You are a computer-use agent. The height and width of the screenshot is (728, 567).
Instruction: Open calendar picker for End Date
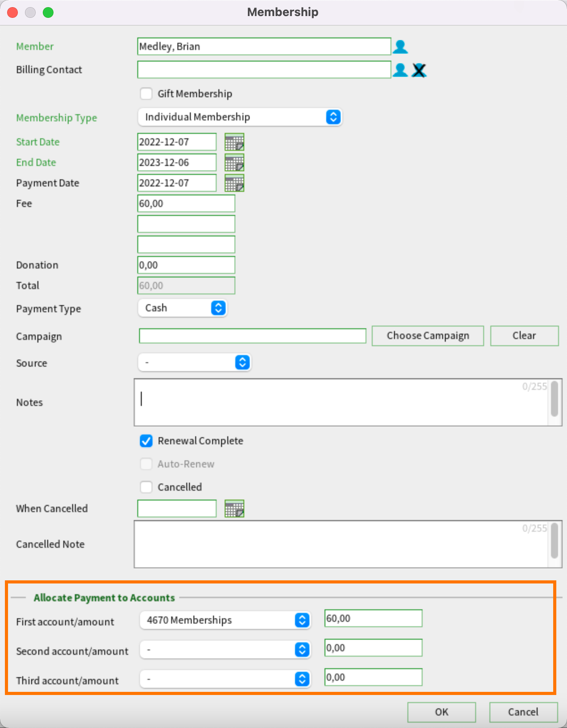coord(234,163)
